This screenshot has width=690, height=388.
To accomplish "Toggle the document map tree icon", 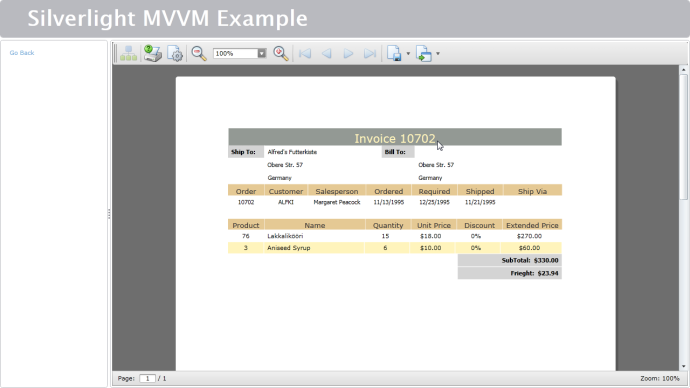I will [x=128, y=53].
